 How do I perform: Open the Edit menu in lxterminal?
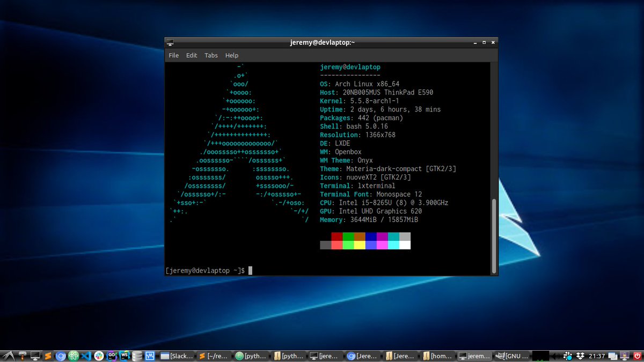[x=192, y=55]
